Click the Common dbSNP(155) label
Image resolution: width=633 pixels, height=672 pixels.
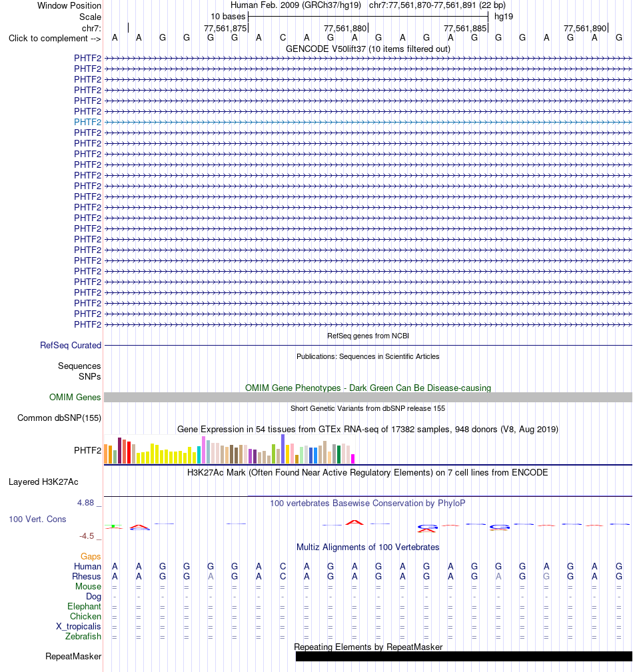pyautogui.click(x=59, y=418)
